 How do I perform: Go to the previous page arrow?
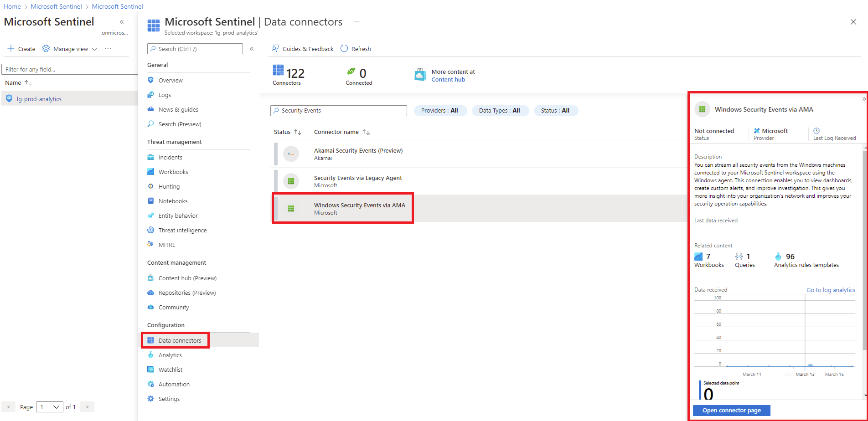pos(8,407)
